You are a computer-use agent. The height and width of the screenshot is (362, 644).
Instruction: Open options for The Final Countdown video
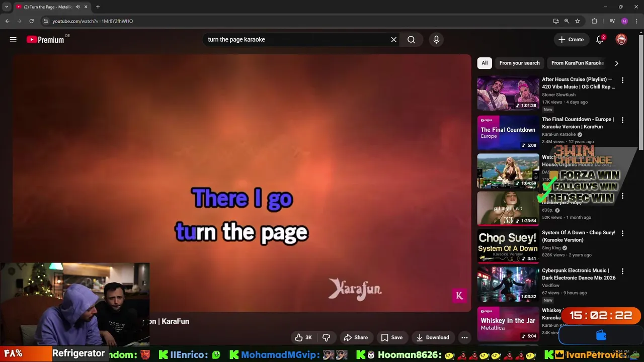(622, 120)
